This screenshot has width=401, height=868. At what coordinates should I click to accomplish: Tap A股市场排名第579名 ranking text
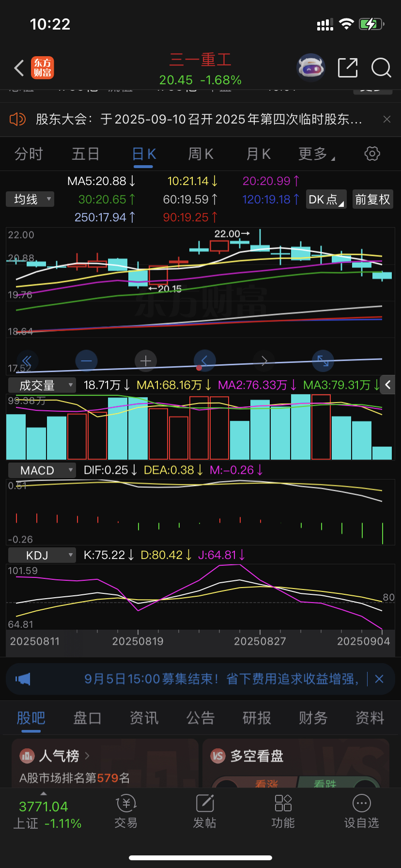point(75,778)
